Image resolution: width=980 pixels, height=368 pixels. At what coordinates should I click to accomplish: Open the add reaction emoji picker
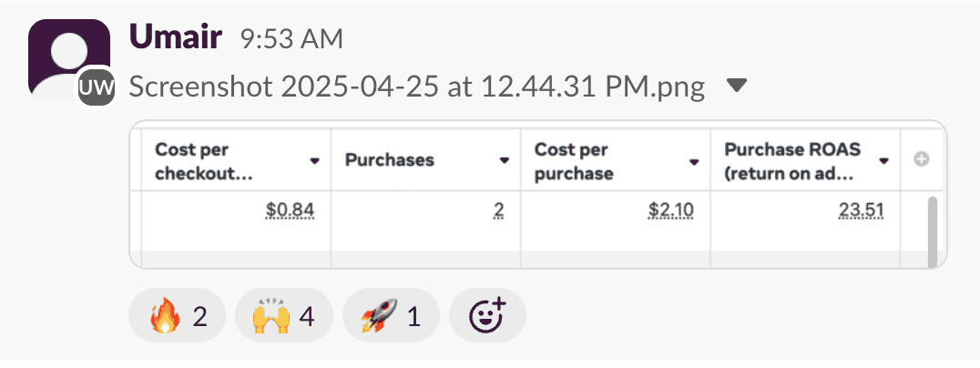[486, 316]
